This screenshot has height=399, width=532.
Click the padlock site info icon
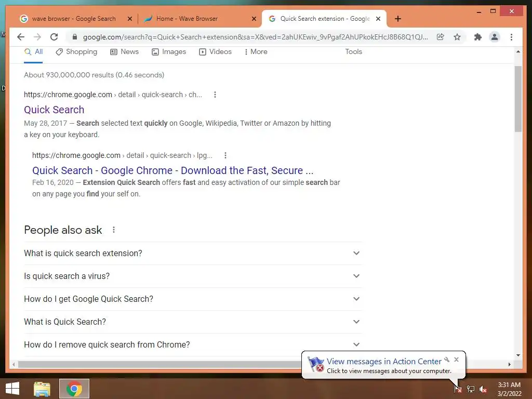(x=75, y=37)
